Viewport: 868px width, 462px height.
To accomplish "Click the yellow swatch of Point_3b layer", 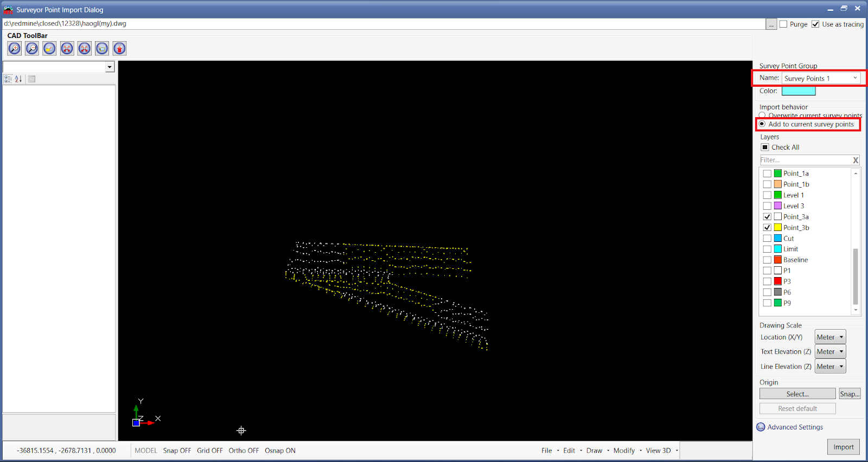I will pos(777,227).
